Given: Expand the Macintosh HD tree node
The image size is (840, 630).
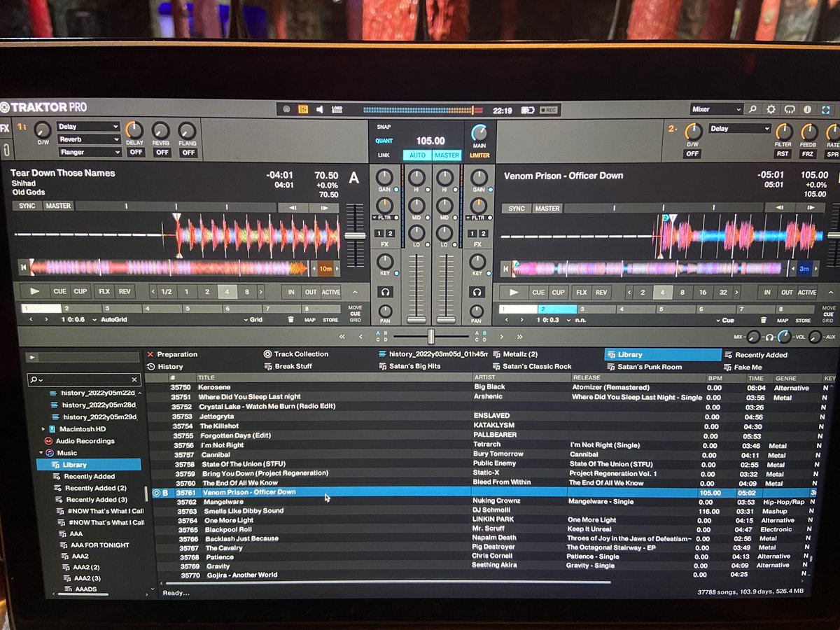Looking at the screenshot, I should (x=43, y=428).
